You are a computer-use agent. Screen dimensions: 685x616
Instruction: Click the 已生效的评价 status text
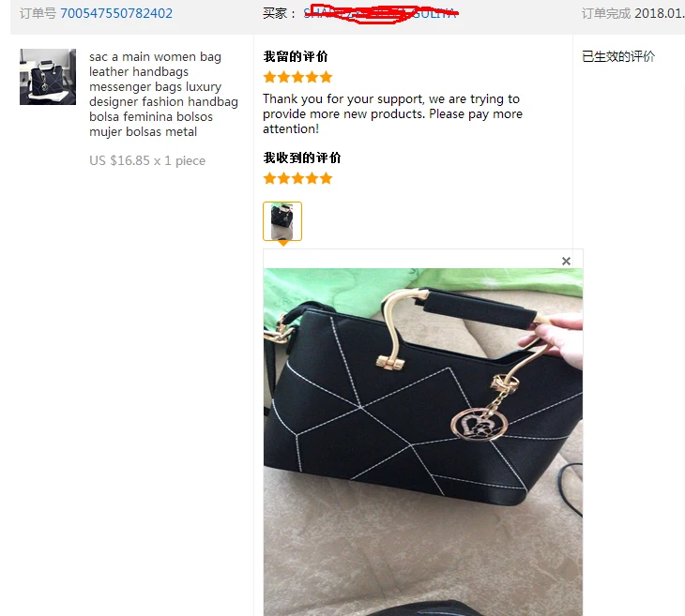tap(618, 57)
